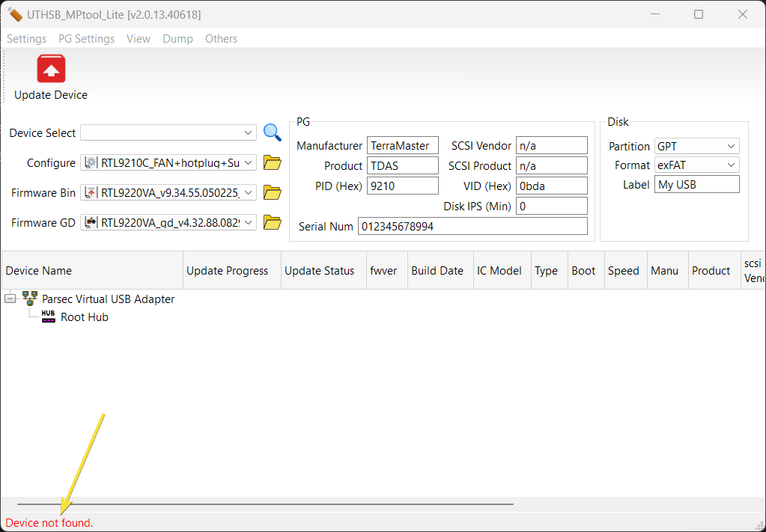
Task: Click the fwver column header
Action: [x=387, y=270]
